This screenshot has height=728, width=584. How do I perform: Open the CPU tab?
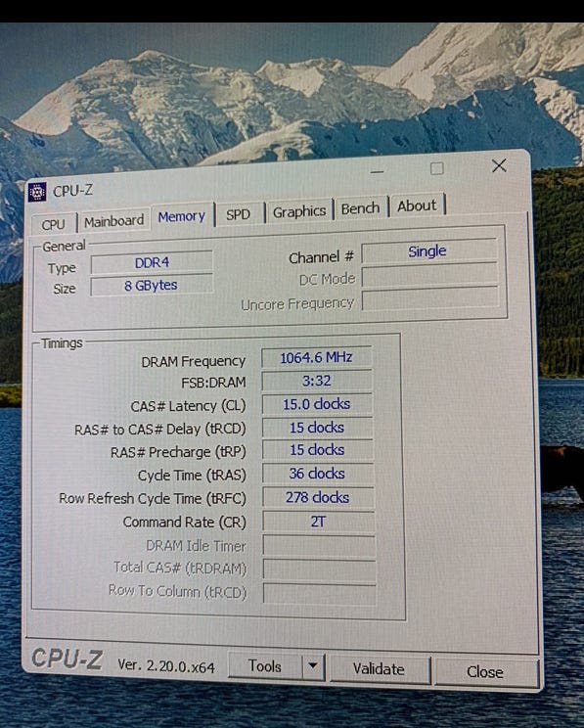(x=54, y=225)
